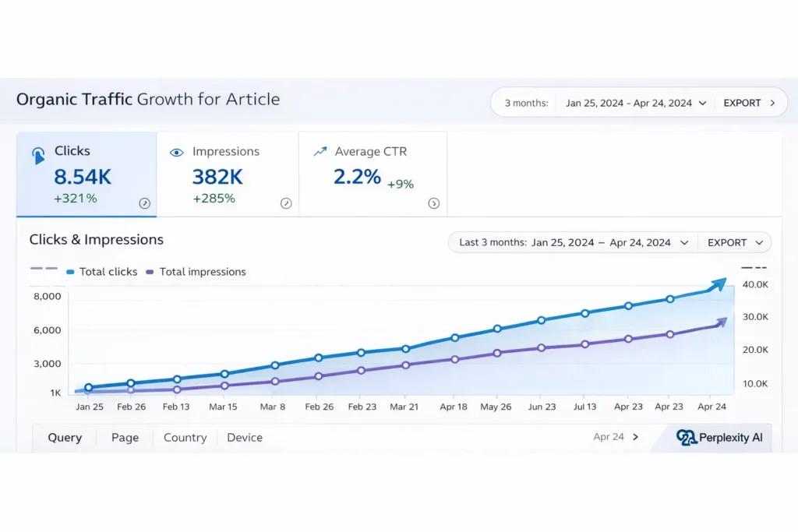Click the Average CTR trend arrow icon

(320, 152)
